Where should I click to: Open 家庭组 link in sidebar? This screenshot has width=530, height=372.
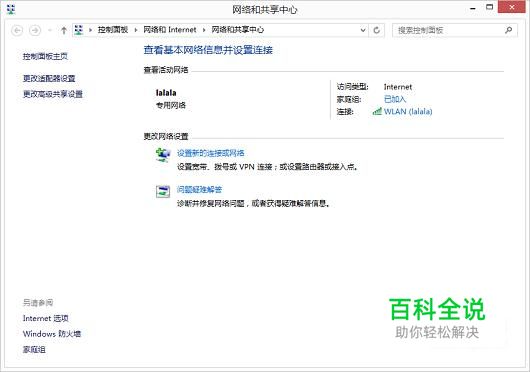point(34,350)
